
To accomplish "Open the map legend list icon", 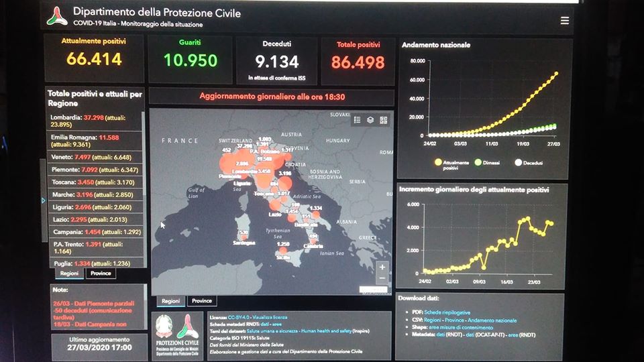I will click(358, 120).
